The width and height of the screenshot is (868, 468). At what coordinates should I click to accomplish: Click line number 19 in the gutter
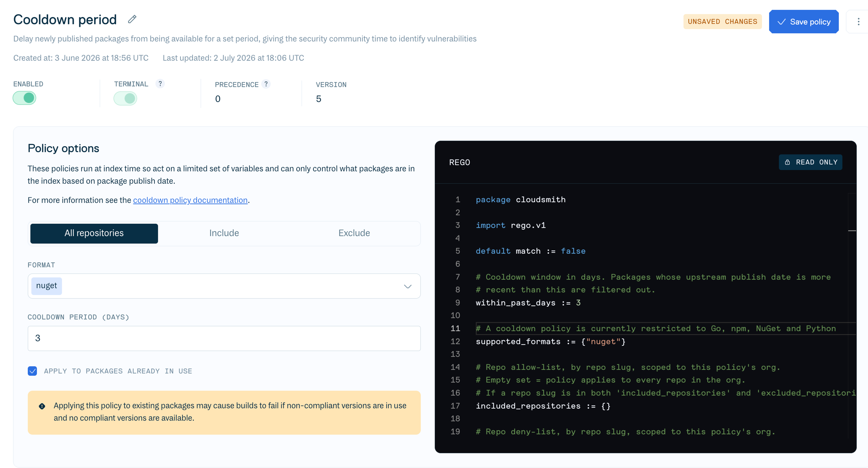[x=455, y=432]
